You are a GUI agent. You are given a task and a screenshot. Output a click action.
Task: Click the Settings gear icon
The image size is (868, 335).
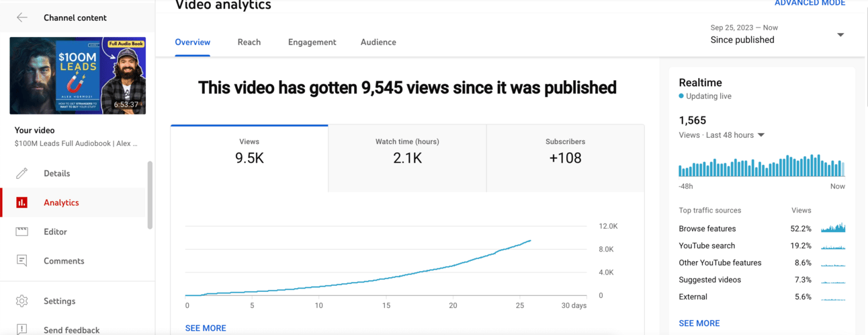22,301
